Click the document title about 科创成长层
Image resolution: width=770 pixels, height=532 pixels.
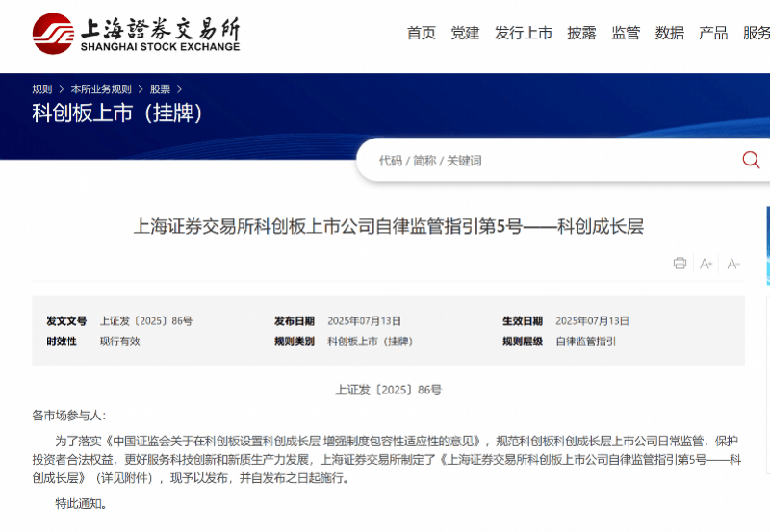tap(388, 227)
